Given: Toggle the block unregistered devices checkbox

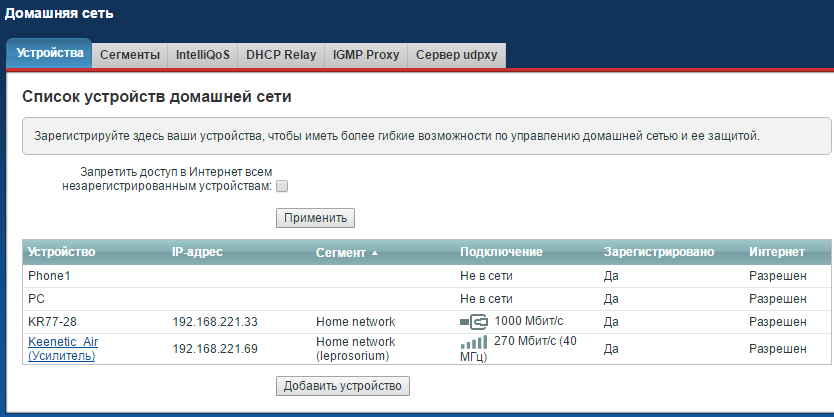Looking at the screenshot, I should point(282,186).
